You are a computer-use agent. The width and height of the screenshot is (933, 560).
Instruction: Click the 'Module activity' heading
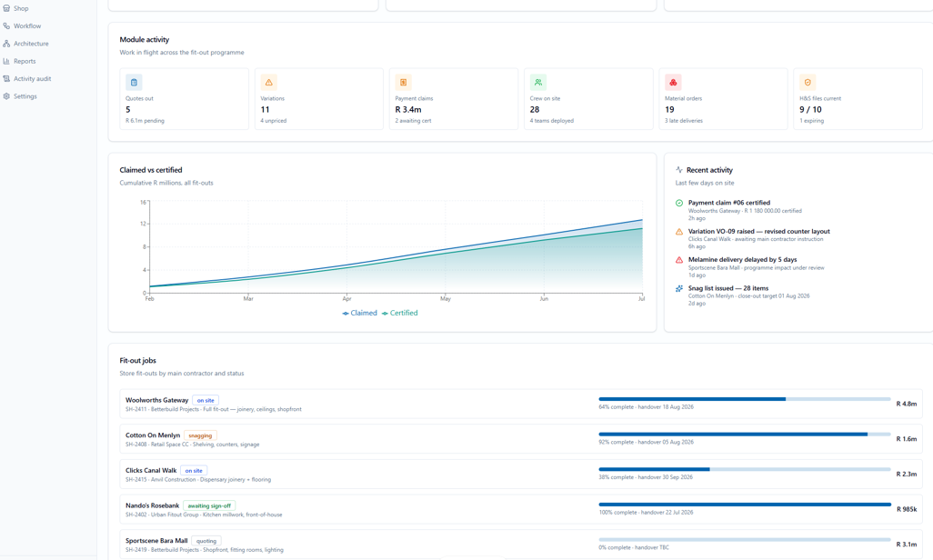coord(144,40)
